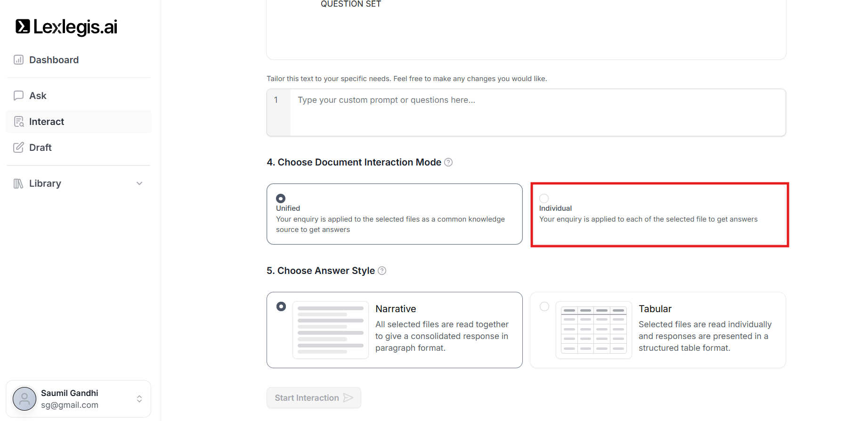
Task: Click the Library books icon
Action: pos(18,183)
